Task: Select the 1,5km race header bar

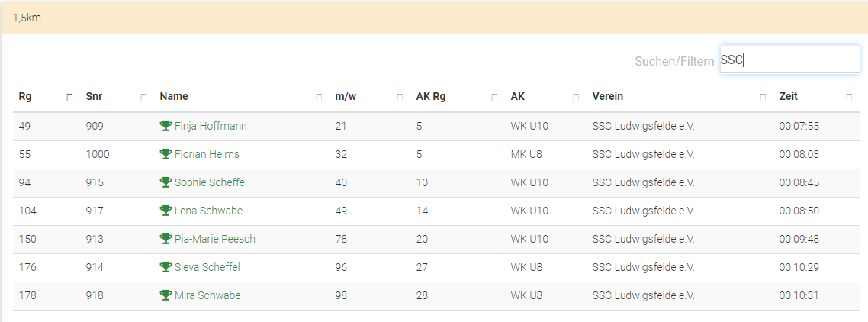Action: point(434,18)
